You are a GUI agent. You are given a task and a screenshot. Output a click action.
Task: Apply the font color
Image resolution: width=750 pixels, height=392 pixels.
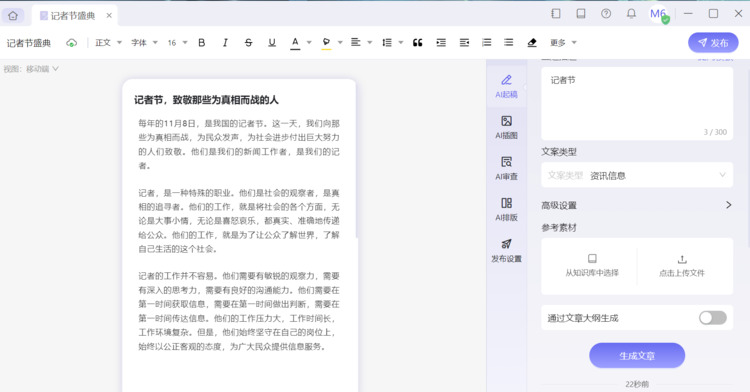tap(295, 43)
